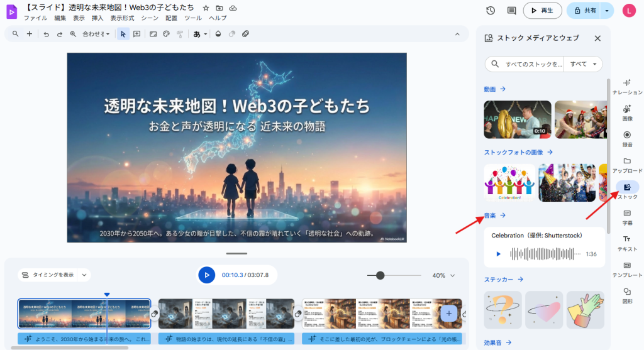This screenshot has width=644, height=350.
Task: Open version history with the clock icon
Action: pos(491,11)
